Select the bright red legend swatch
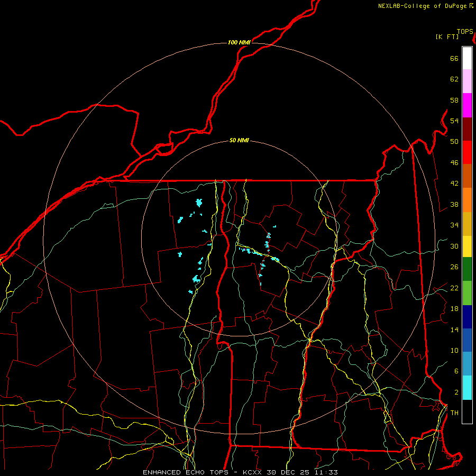 467,152
